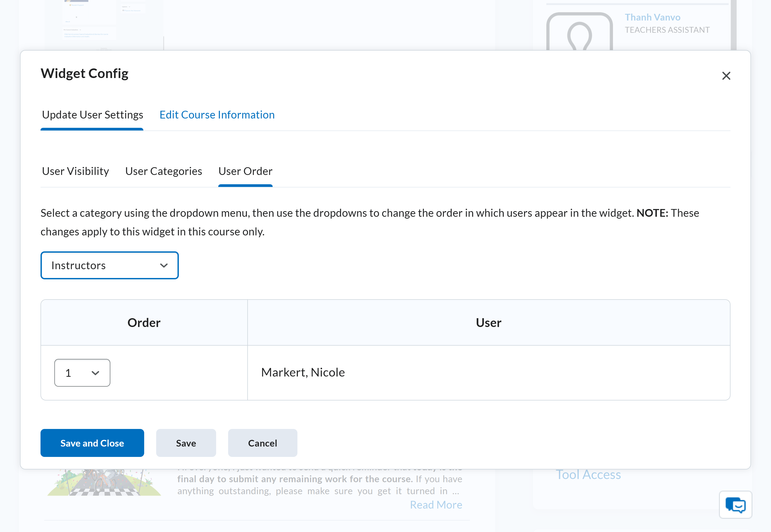771x532 pixels.
Task: Click the Markert, Nicole user cell
Action: (x=489, y=373)
